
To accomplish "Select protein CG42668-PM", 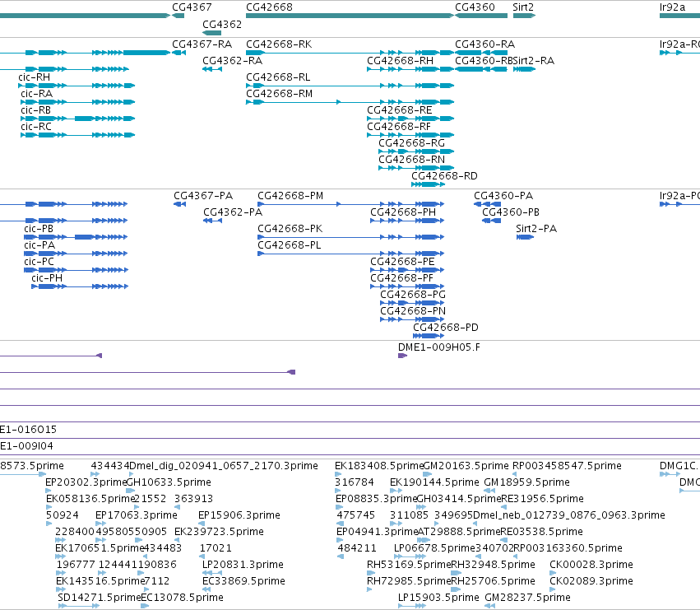I will click(x=290, y=196).
